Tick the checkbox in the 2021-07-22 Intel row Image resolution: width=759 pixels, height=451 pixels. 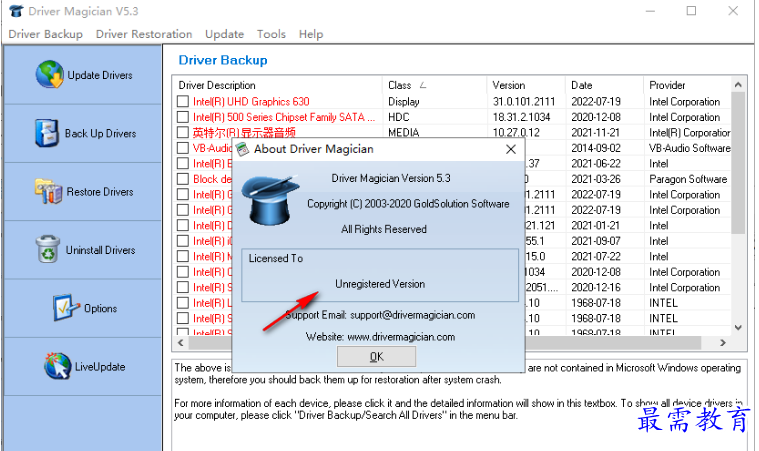[183, 256]
